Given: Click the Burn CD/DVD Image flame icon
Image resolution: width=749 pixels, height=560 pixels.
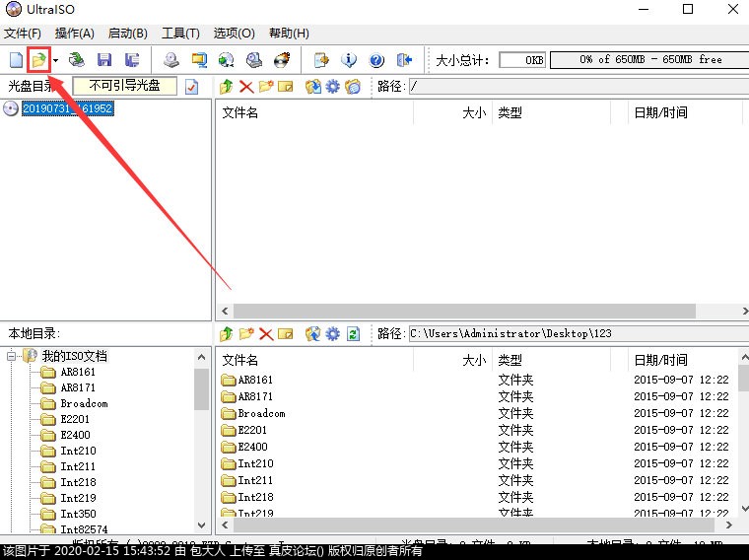Looking at the screenshot, I should tap(282, 60).
